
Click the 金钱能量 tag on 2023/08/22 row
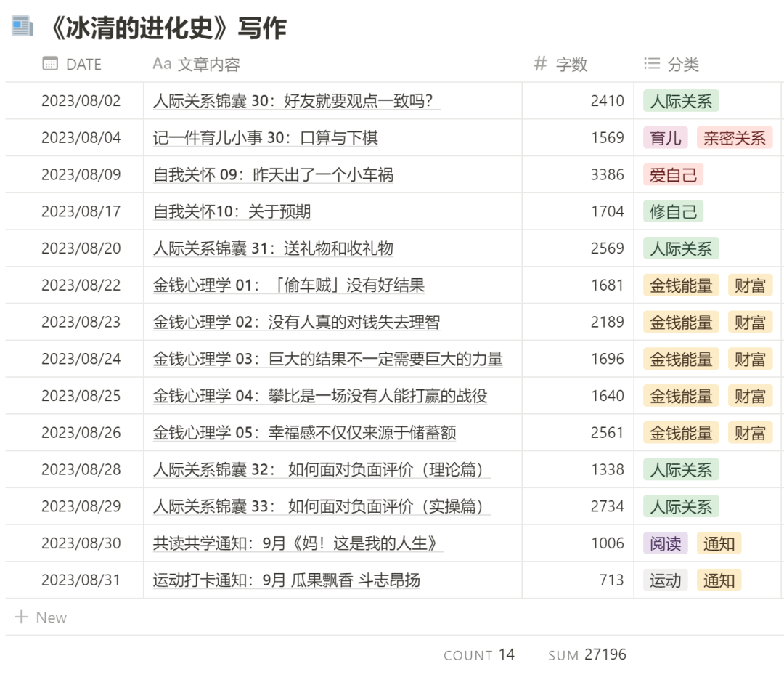pos(681,285)
